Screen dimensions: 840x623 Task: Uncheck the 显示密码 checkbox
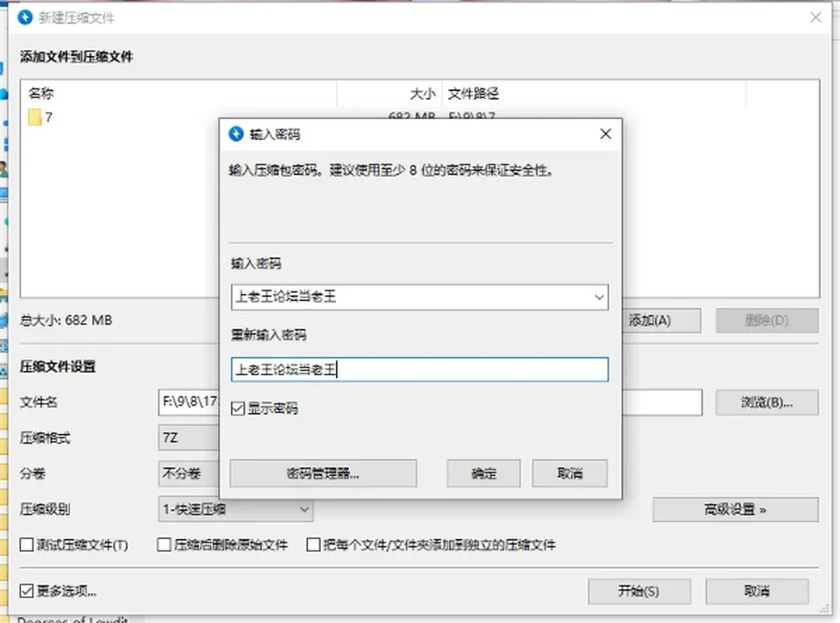[238, 409]
